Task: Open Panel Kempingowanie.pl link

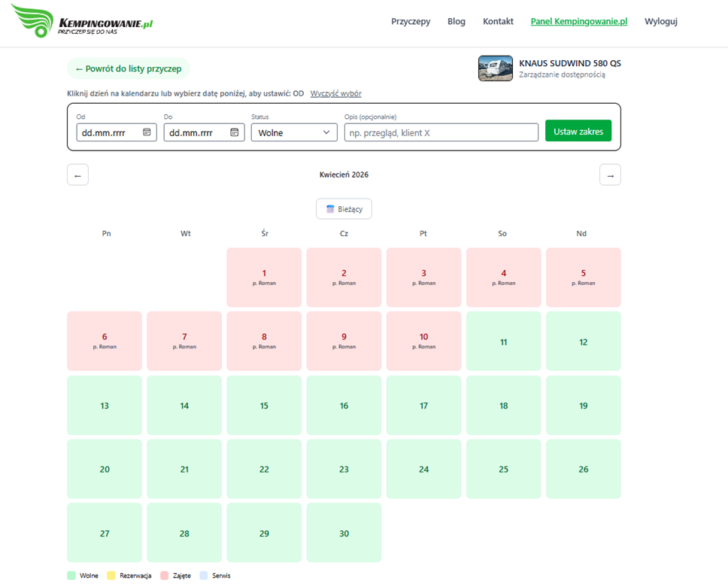Action: 578,22
